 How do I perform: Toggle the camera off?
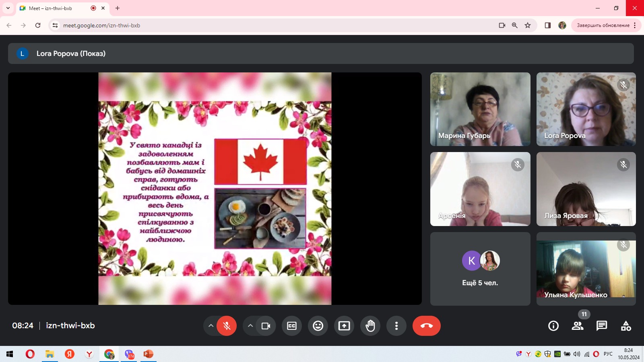click(x=266, y=326)
